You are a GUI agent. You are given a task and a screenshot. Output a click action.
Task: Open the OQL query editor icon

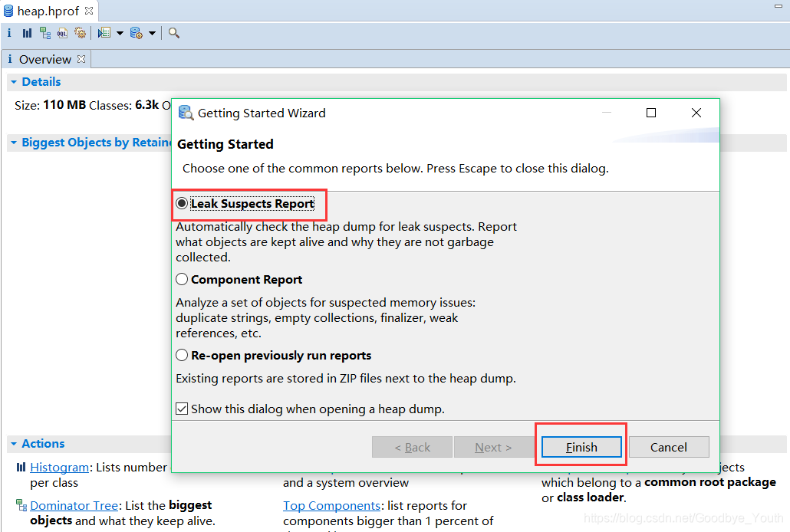[x=62, y=33]
